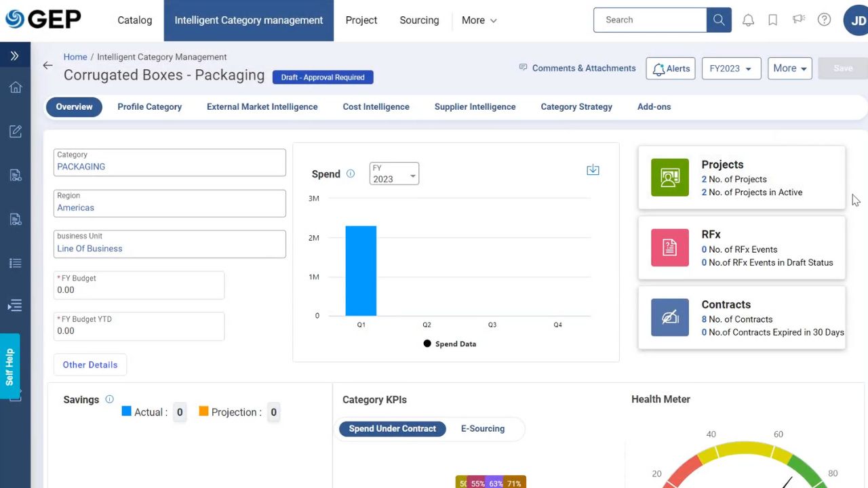Screen dimensions: 868x488
Task: Expand the left sidebar chevrons
Action: [x=15, y=56]
